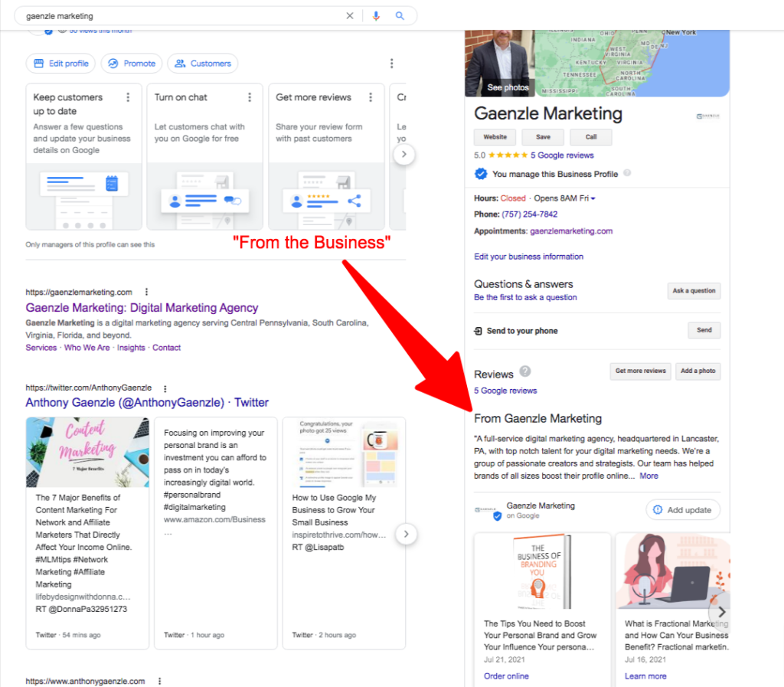This screenshot has height=687, width=784.
Task: Open the Keep customers up to date card
Action: [x=84, y=156]
